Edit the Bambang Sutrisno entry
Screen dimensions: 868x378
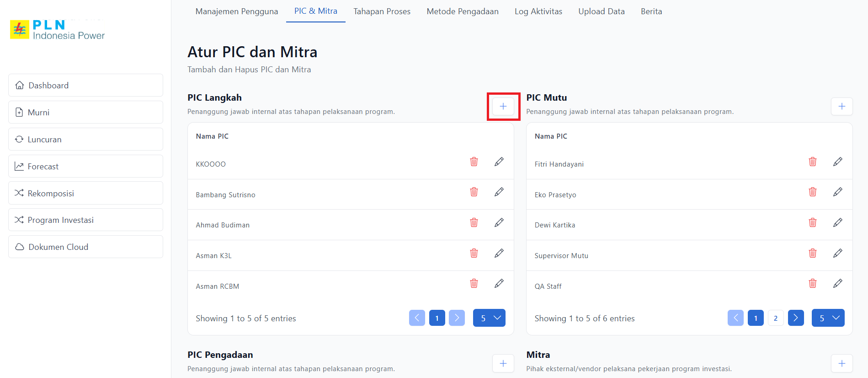pyautogui.click(x=499, y=192)
